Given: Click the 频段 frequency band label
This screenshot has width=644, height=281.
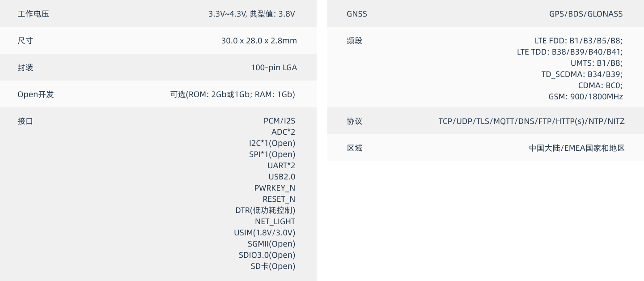Looking at the screenshot, I should click(354, 41).
